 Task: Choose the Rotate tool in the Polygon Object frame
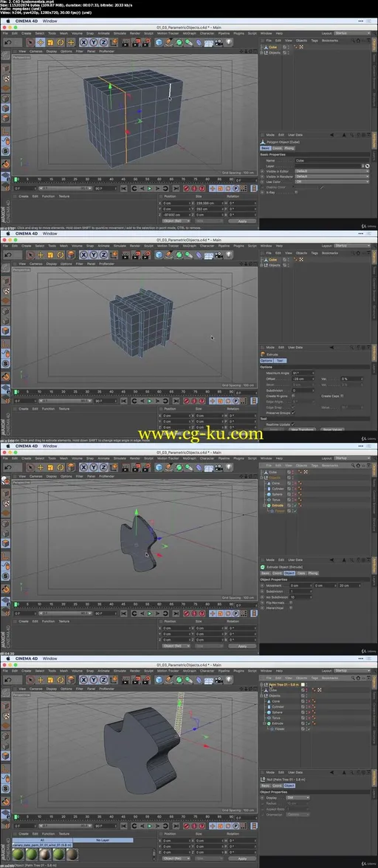pos(61,42)
